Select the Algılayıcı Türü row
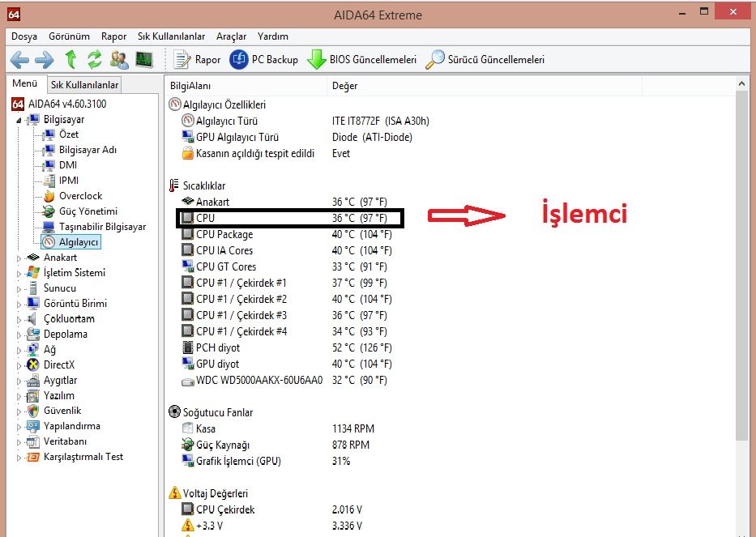Viewport: 756px width, 537px height. tap(305, 121)
